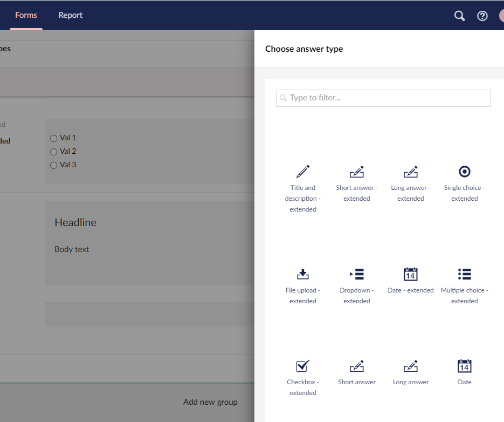The width and height of the screenshot is (504, 422).
Task: Click Add new group
Action: pyautogui.click(x=210, y=401)
